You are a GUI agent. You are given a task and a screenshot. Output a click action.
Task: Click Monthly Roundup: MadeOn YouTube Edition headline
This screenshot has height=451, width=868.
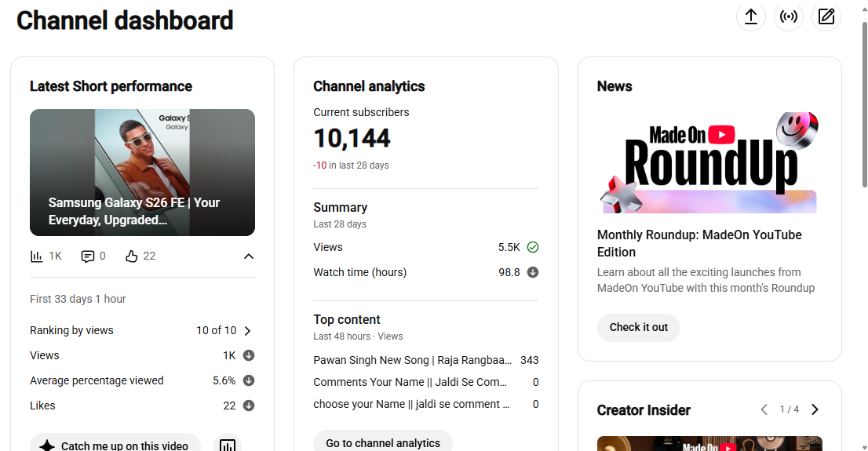[x=699, y=243]
